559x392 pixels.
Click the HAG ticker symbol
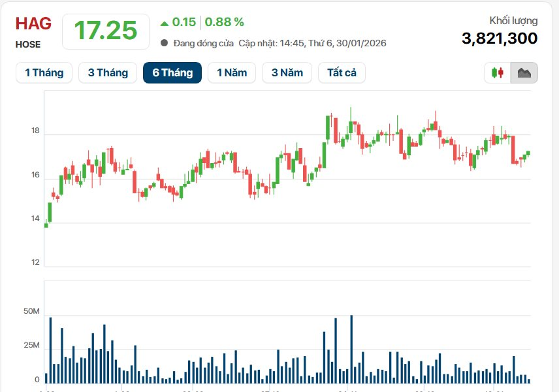(x=33, y=24)
